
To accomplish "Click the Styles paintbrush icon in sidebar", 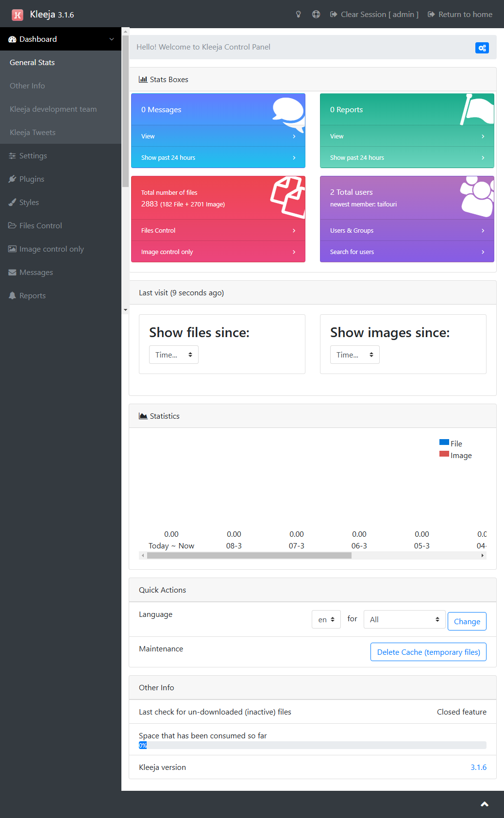I will (13, 203).
